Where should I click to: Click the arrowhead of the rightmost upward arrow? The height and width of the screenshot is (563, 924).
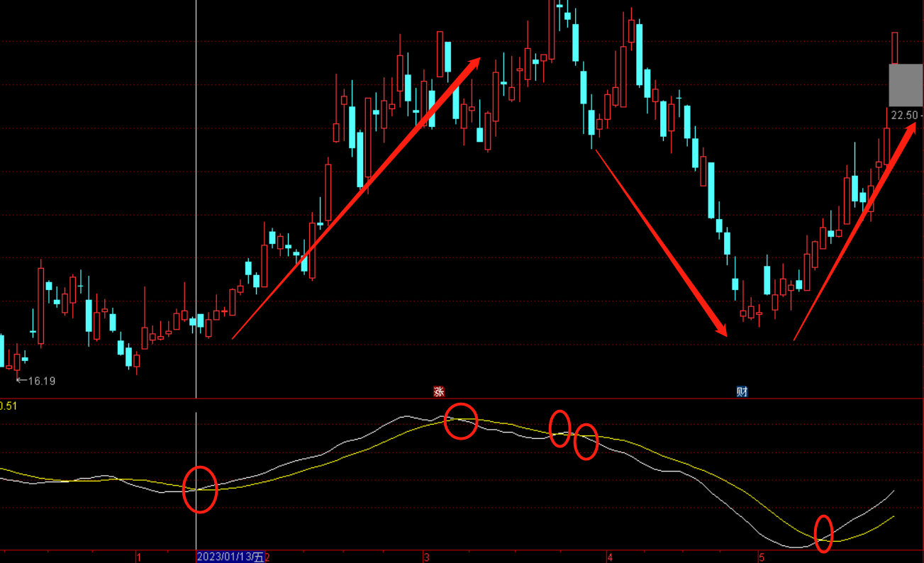pos(910,128)
